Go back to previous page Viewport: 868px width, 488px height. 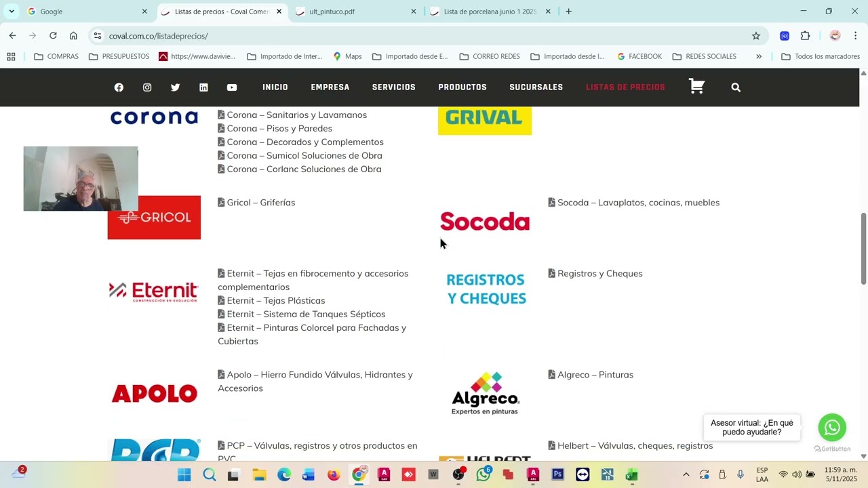click(12, 36)
